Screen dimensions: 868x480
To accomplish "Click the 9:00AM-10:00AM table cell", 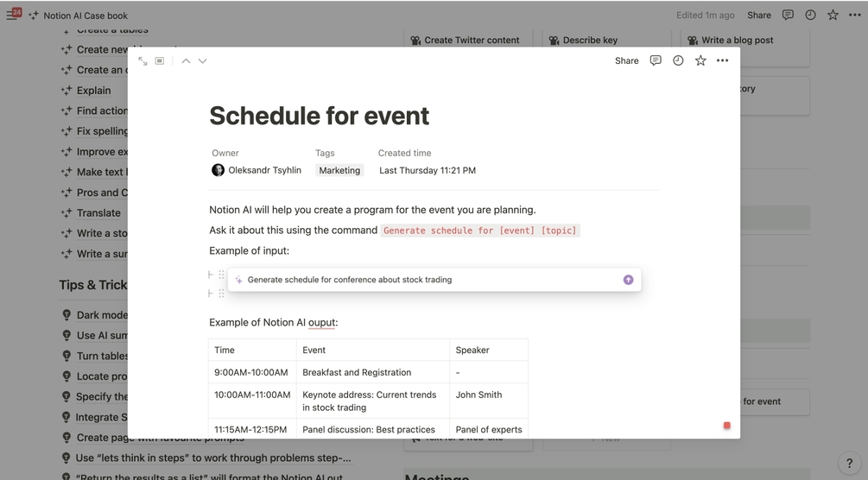I will [x=252, y=372].
